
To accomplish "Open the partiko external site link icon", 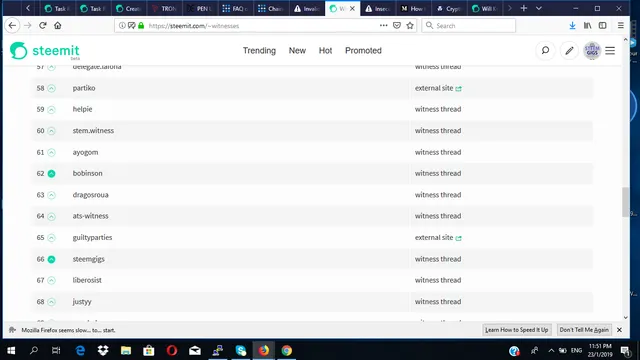I will pyautogui.click(x=458, y=89).
